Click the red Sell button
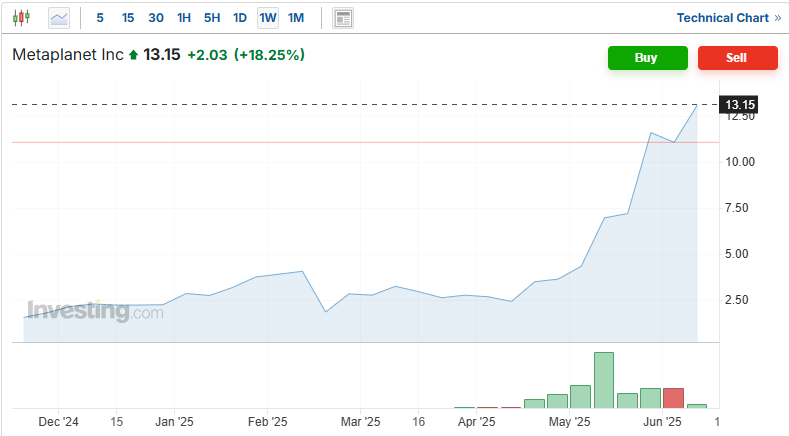 [738, 58]
